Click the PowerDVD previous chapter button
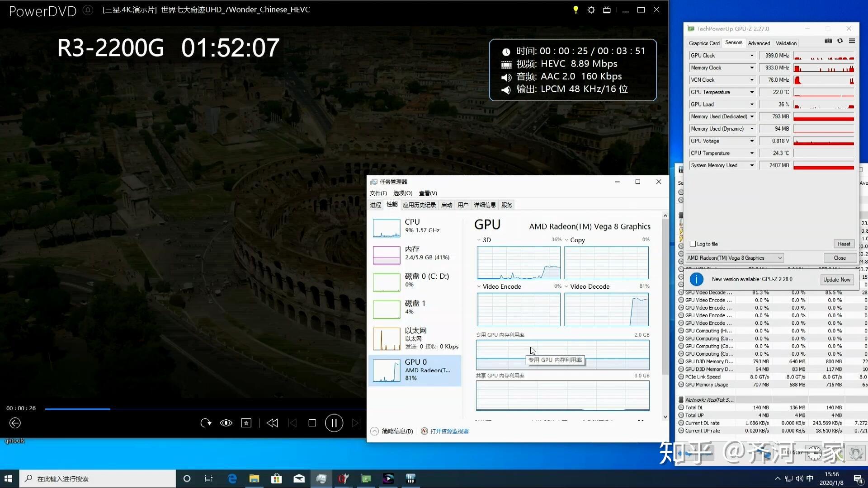Viewport: 868px width, 488px height. [x=292, y=423]
